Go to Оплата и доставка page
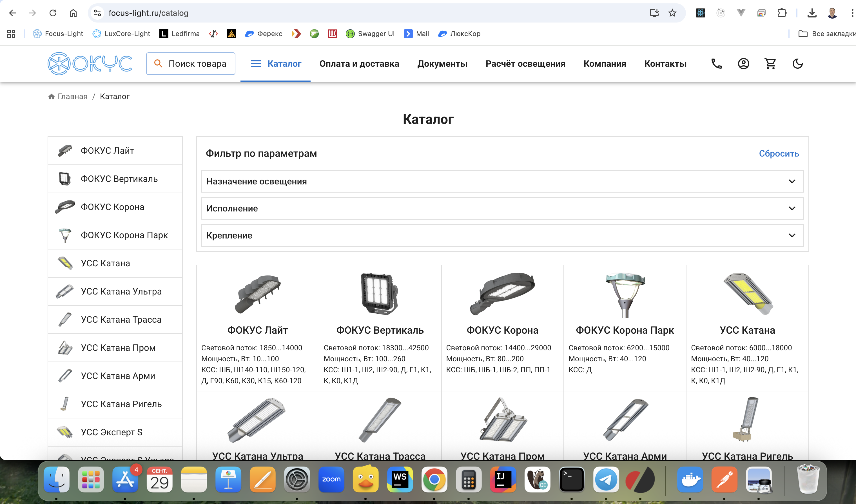Viewport: 856px width, 504px height. click(359, 64)
